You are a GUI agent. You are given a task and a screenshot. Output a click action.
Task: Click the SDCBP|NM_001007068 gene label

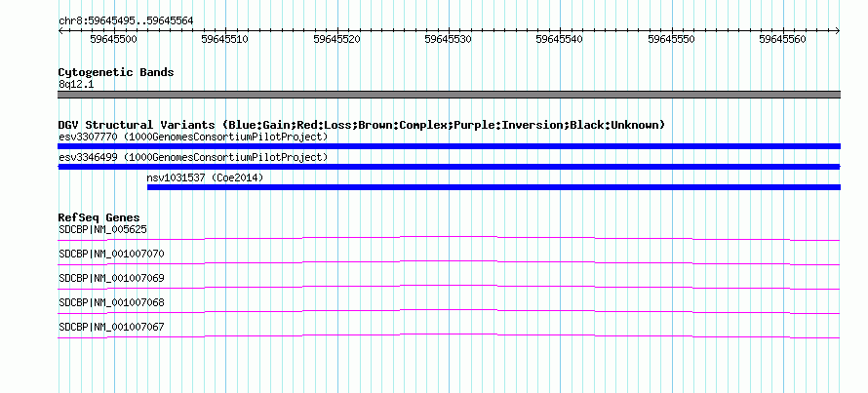point(111,302)
